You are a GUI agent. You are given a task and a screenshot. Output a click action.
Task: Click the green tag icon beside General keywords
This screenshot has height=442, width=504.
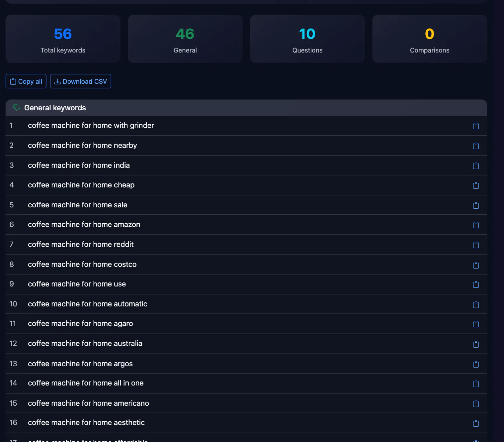coord(17,107)
